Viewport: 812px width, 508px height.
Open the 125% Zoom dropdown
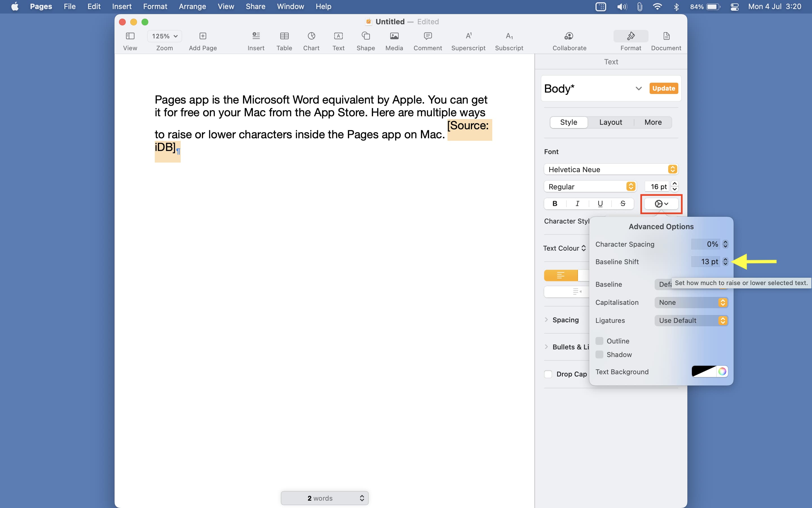[164, 36]
